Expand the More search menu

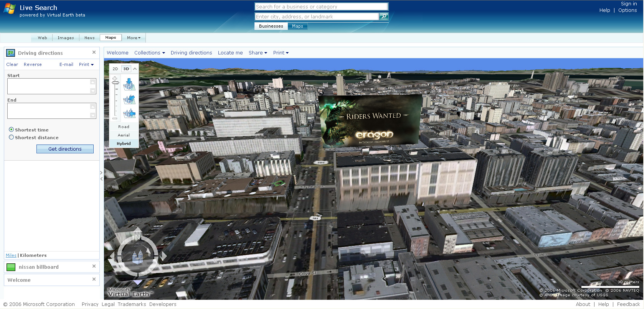134,38
